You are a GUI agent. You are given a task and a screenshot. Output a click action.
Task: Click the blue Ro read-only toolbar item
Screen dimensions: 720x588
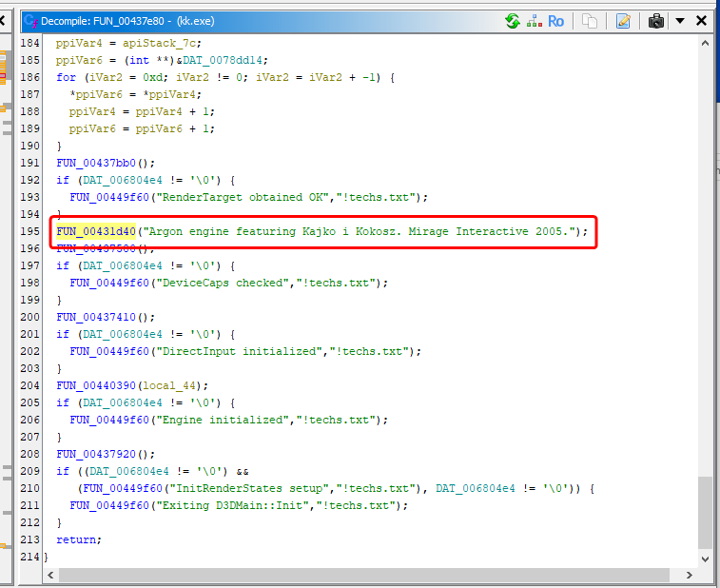pyautogui.click(x=555, y=21)
